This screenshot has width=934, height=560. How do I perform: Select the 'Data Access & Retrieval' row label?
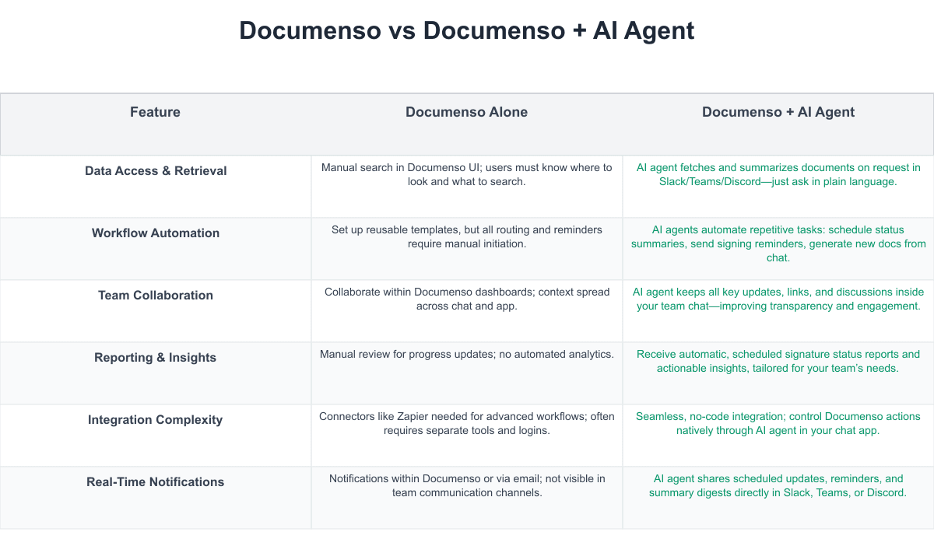pyautogui.click(x=156, y=170)
